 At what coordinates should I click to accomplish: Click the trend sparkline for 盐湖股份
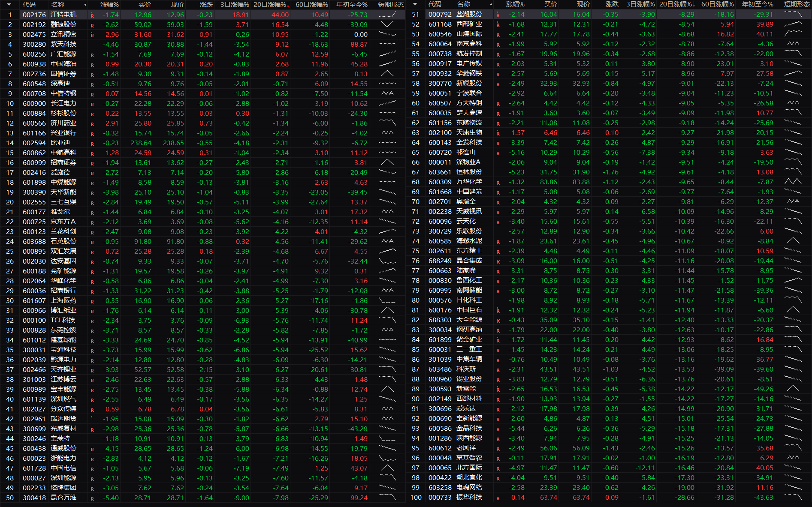(793, 14)
